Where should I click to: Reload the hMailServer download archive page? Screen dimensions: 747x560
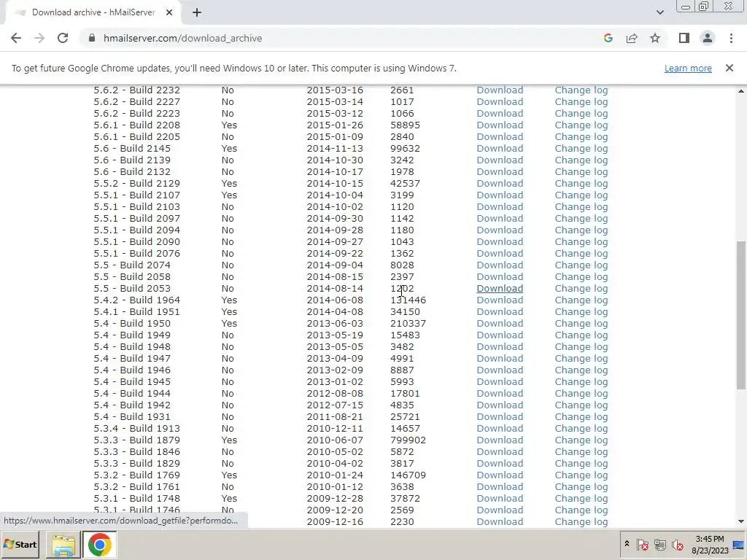pos(63,38)
